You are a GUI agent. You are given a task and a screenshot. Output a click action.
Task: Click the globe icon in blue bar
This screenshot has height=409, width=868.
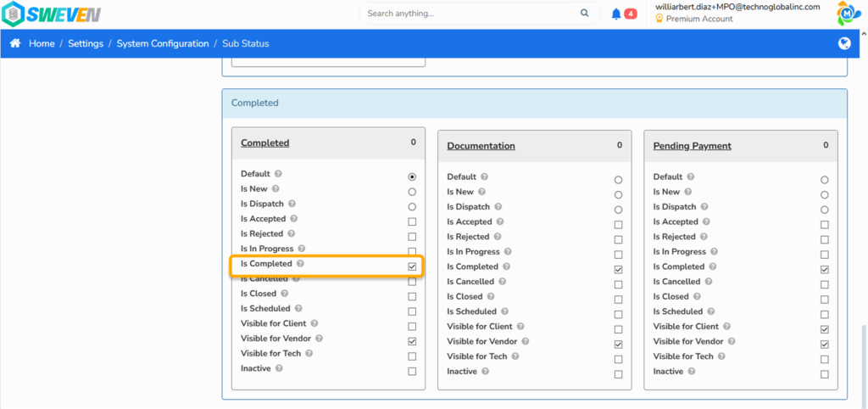tap(845, 43)
